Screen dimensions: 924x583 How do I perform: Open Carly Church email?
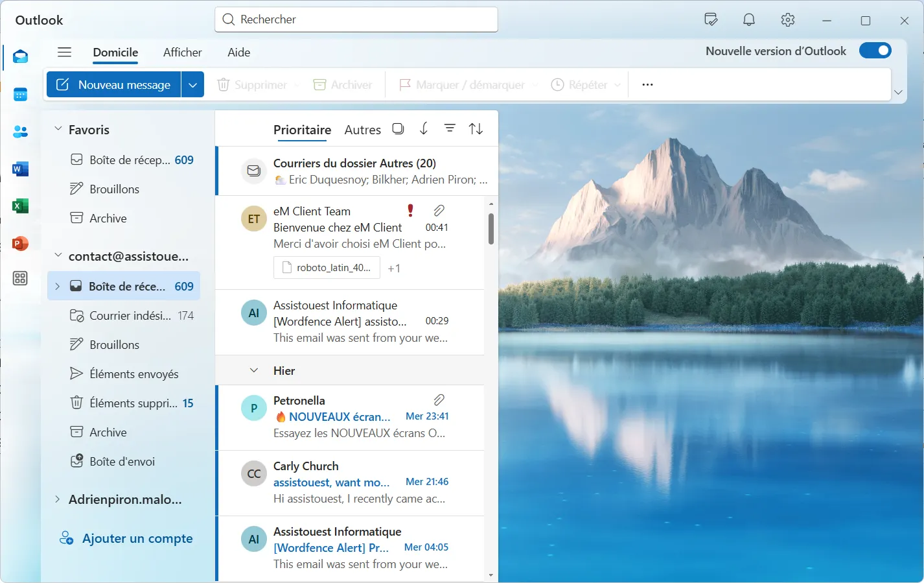[x=351, y=483]
